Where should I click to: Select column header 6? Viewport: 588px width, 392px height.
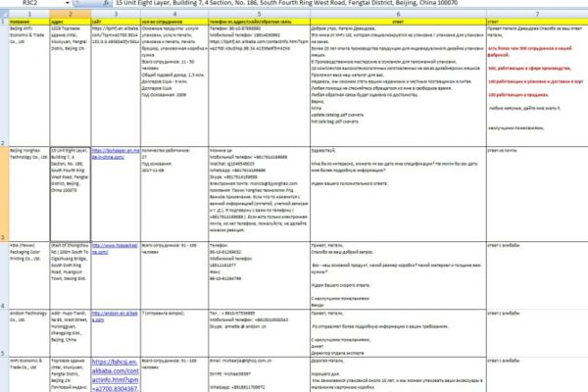[x=398, y=14]
